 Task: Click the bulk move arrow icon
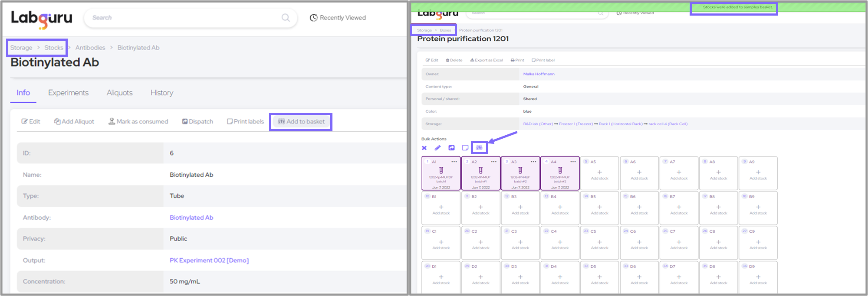pos(451,148)
